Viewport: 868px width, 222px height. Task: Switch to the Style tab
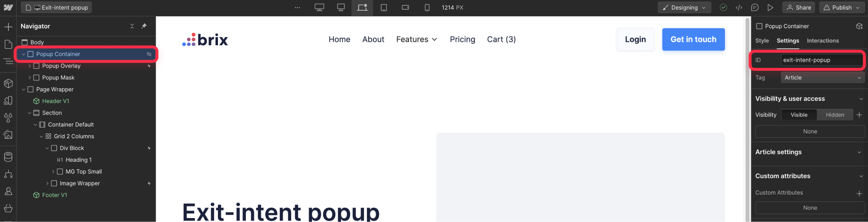[x=762, y=41]
